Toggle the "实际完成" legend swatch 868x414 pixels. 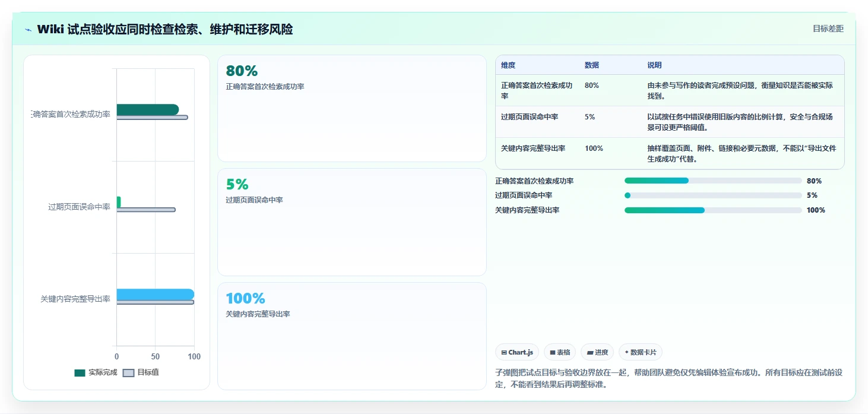pyautogui.click(x=80, y=373)
